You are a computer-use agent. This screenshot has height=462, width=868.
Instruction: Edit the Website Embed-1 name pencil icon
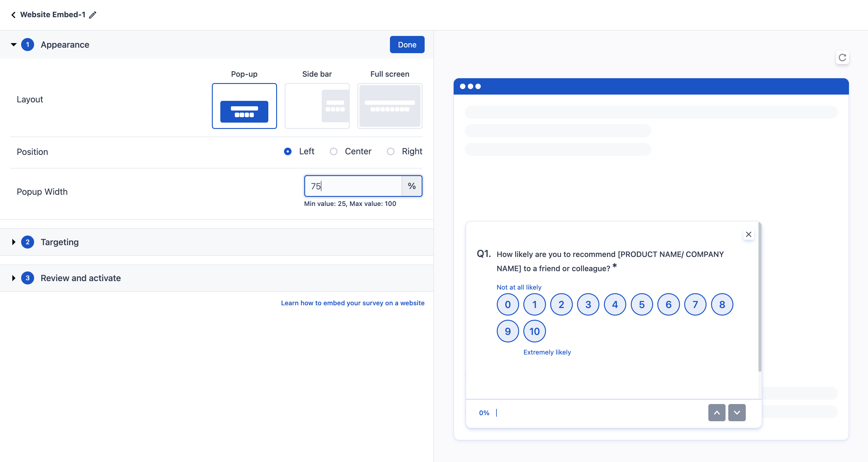(93, 15)
